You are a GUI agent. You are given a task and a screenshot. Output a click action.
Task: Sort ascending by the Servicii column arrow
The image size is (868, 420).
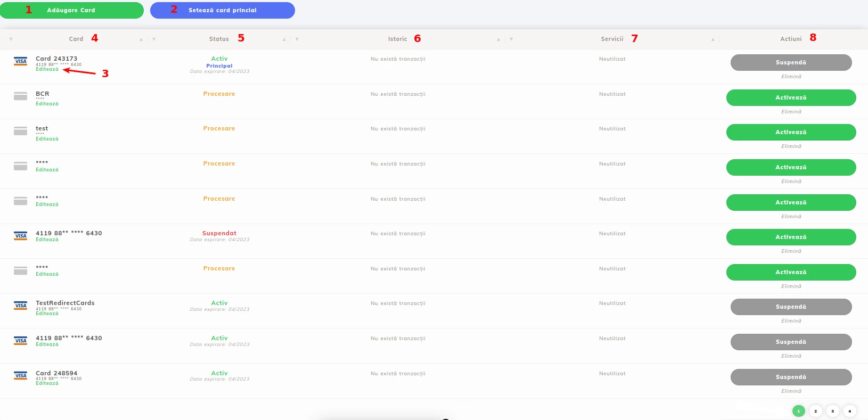713,39
